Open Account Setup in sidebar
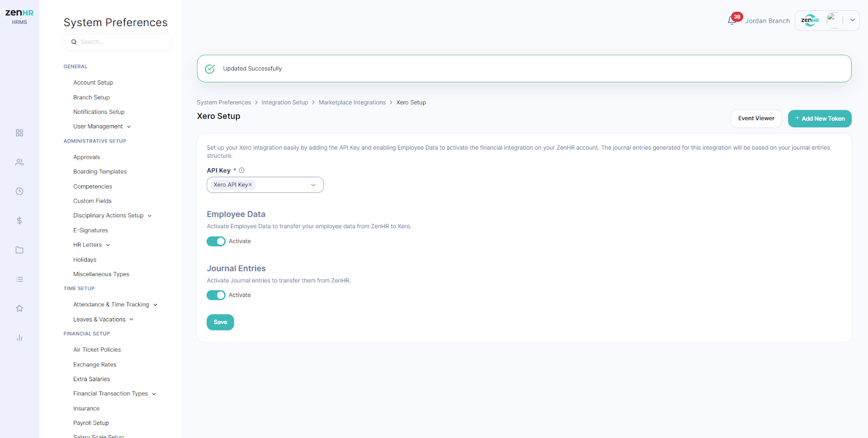868x438 pixels. point(93,82)
